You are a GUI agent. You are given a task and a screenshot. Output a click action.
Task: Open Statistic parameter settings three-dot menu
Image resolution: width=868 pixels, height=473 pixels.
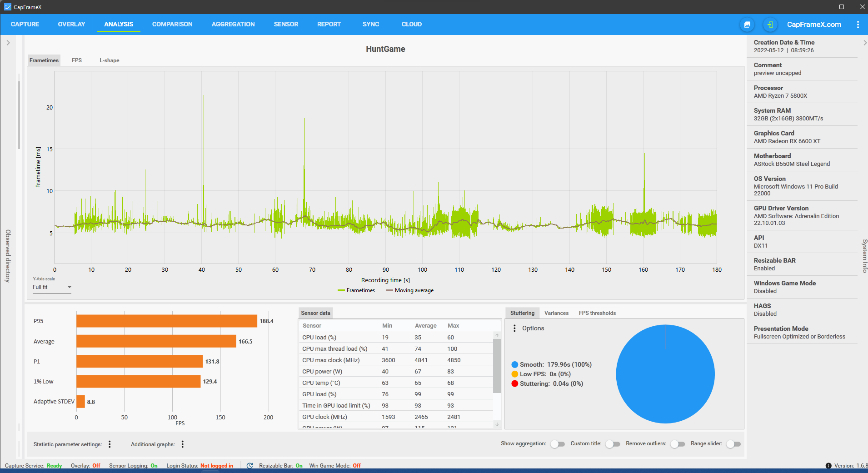110,444
